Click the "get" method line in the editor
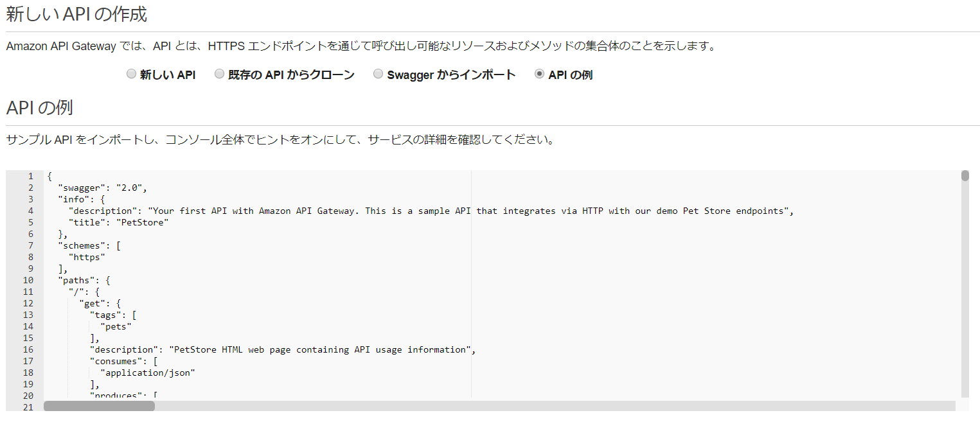The image size is (980, 422). [x=90, y=303]
